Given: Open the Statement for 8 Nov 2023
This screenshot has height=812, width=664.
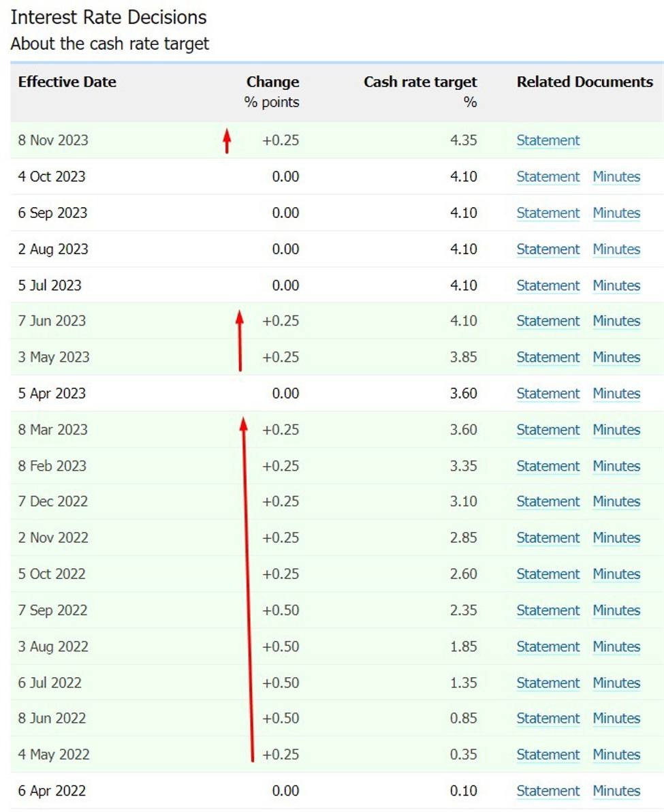Looking at the screenshot, I should (x=548, y=140).
